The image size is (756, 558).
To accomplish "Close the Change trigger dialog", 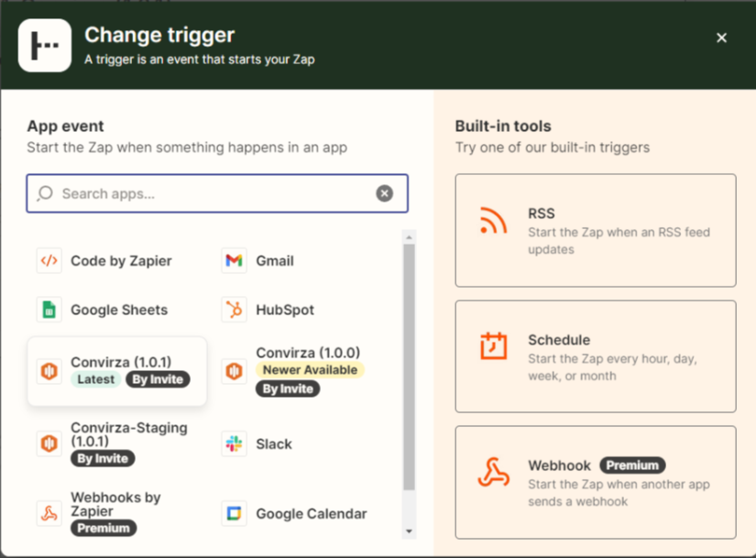I will click(x=721, y=38).
